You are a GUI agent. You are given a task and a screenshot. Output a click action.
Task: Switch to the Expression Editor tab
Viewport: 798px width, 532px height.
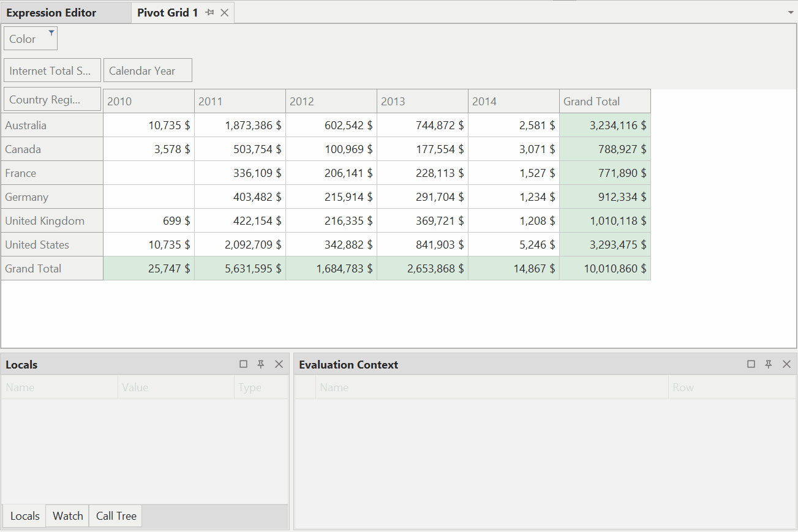point(51,13)
